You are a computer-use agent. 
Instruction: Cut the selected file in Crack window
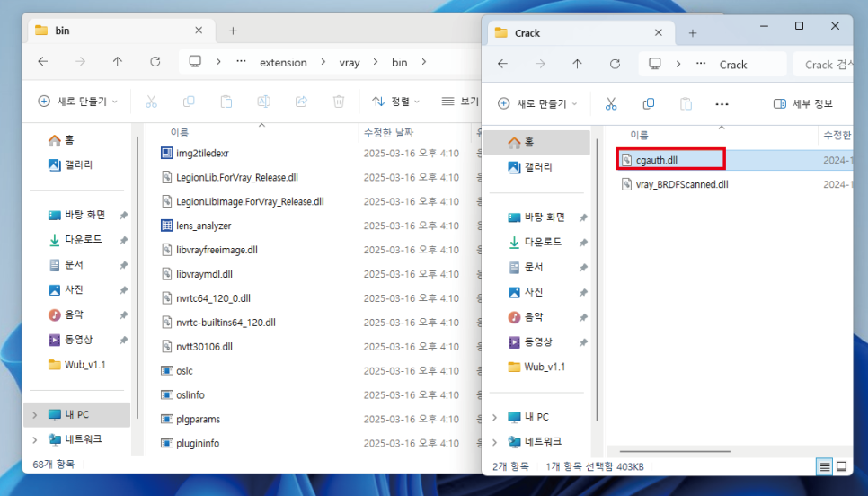tap(611, 103)
